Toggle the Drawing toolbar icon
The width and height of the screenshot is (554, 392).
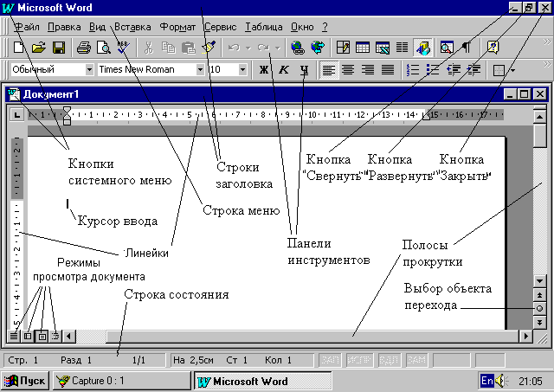click(x=423, y=47)
